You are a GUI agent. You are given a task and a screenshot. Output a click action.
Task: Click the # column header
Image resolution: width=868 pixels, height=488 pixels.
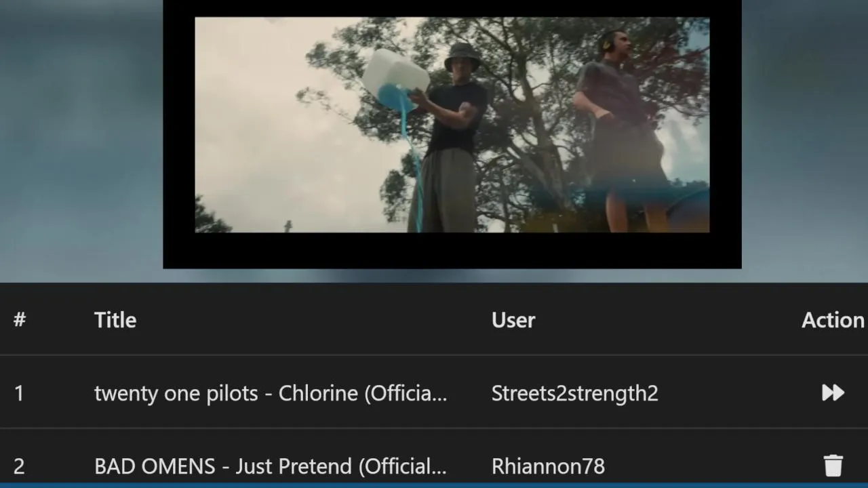point(20,320)
